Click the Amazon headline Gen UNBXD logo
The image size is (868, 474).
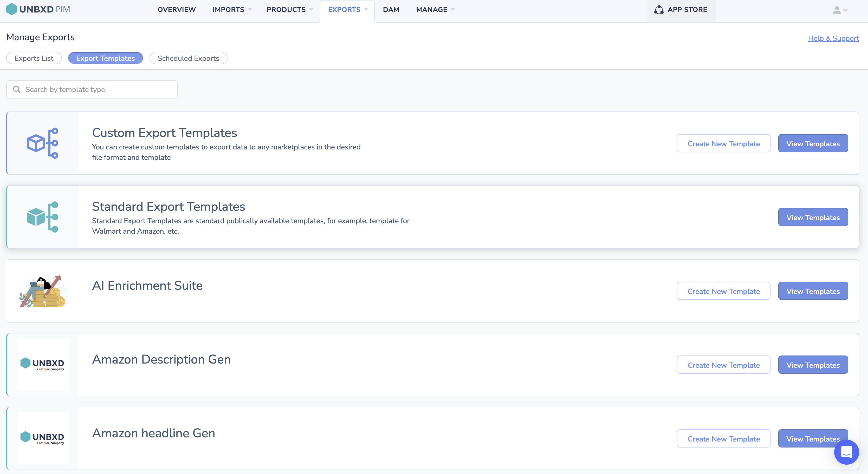(43, 438)
